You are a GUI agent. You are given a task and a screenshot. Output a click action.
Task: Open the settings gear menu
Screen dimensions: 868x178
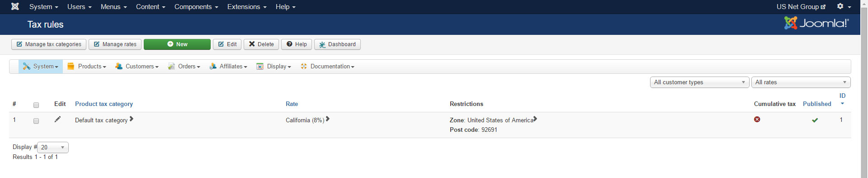(844, 6)
